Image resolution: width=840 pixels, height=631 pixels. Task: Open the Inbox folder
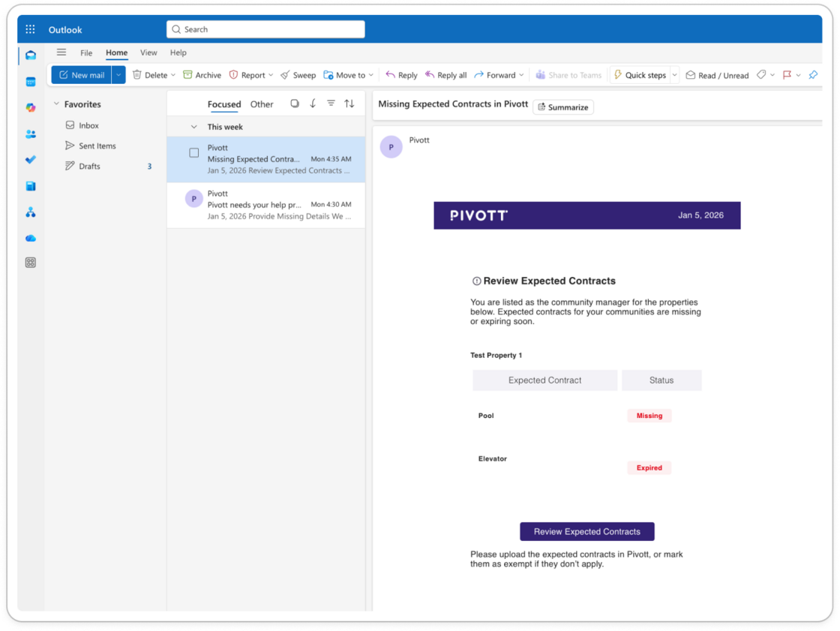click(88, 125)
